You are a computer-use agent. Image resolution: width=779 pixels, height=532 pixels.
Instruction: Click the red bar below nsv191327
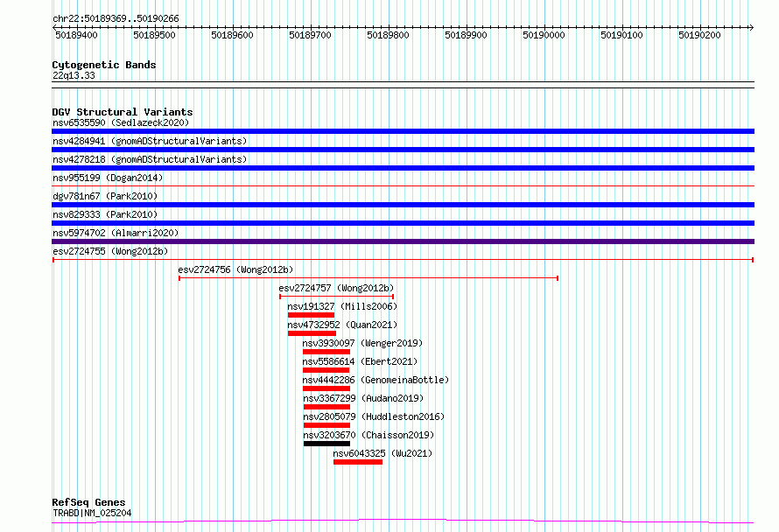click(x=311, y=315)
